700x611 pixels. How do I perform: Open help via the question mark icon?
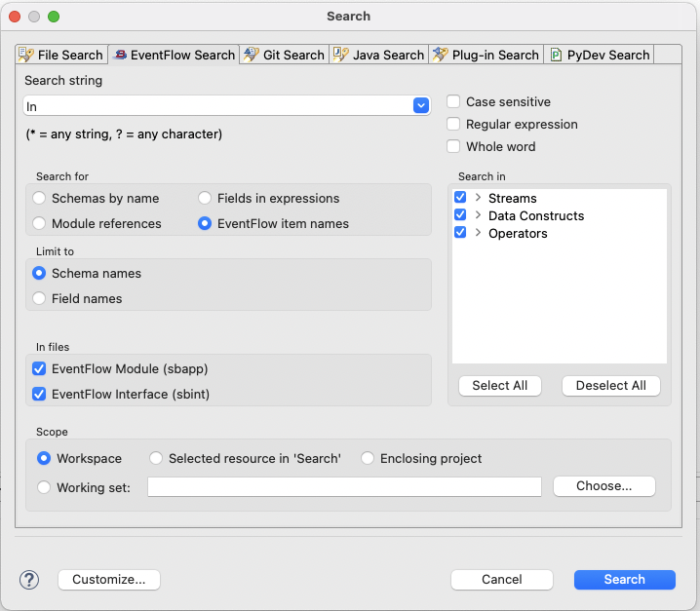29,580
